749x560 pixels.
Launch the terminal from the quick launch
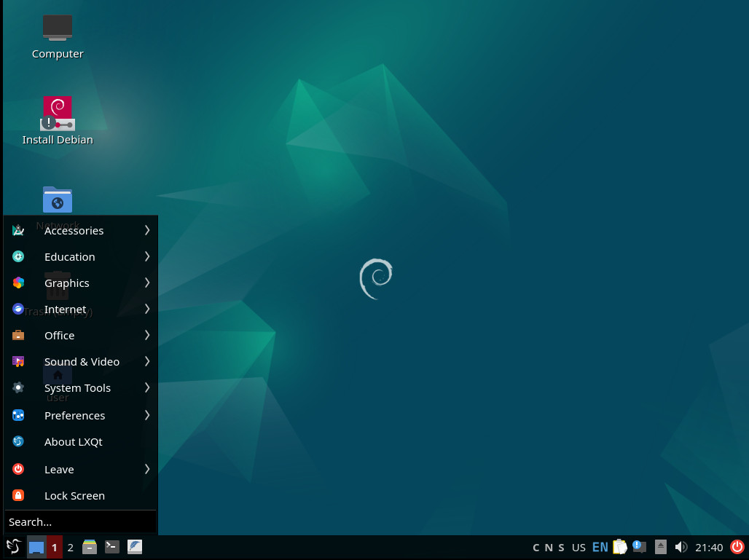point(111,547)
